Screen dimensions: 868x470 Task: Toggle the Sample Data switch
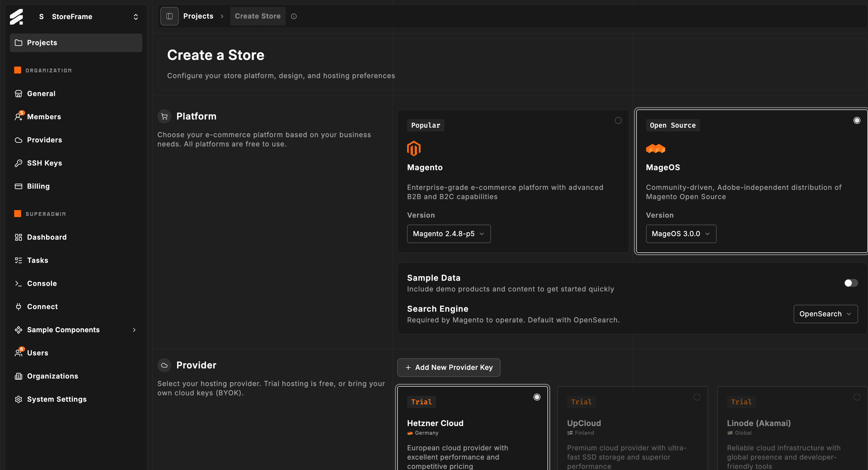point(851,283)
